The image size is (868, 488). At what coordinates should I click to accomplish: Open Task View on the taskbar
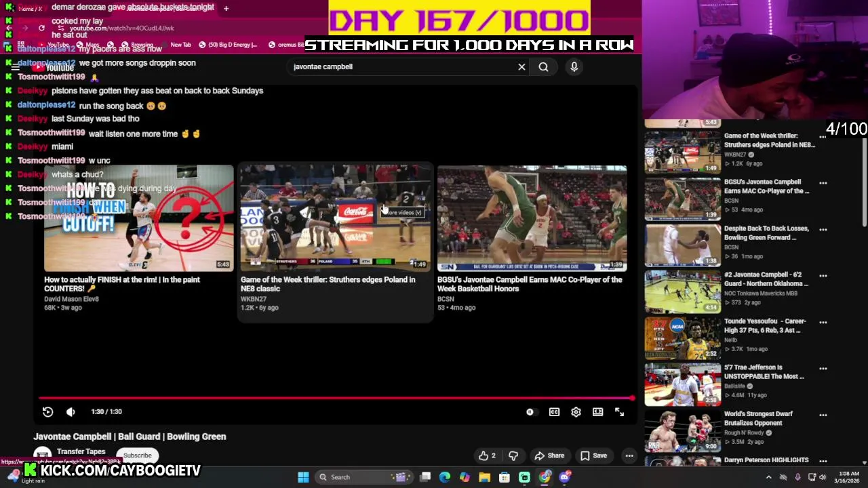pos(425,477)
